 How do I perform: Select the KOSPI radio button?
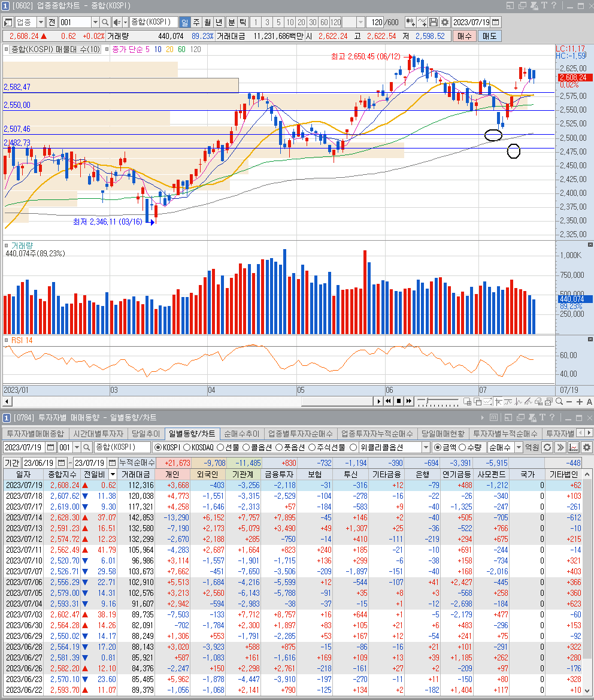[x=158, y=447]
